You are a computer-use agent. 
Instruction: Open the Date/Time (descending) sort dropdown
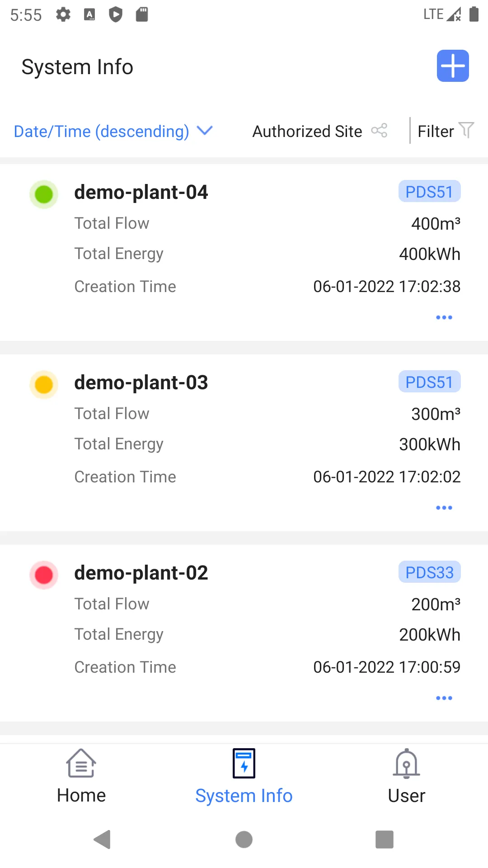[x=102, y=132]
